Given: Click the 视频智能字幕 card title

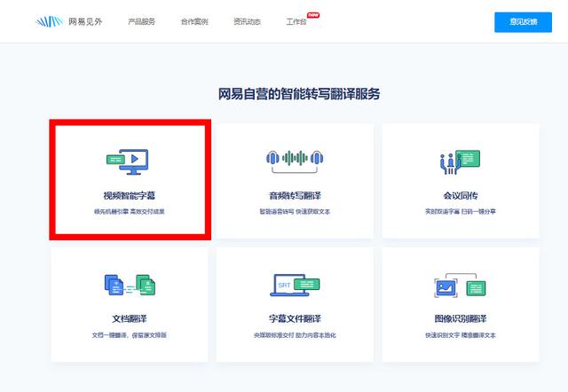Looking at the screenshot, I should point(130,196).
